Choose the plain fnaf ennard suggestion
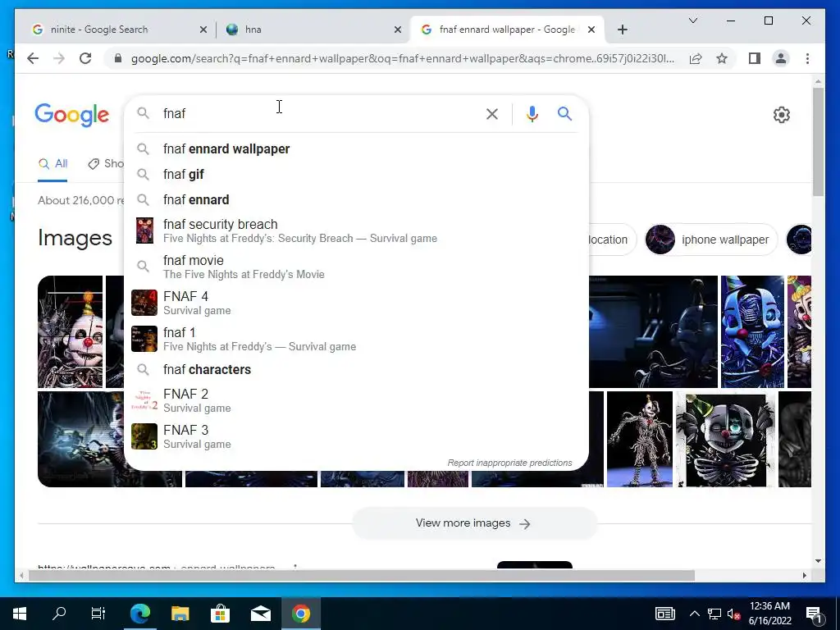The width and height of the screenshot is (840, 630). click(356, 200)
